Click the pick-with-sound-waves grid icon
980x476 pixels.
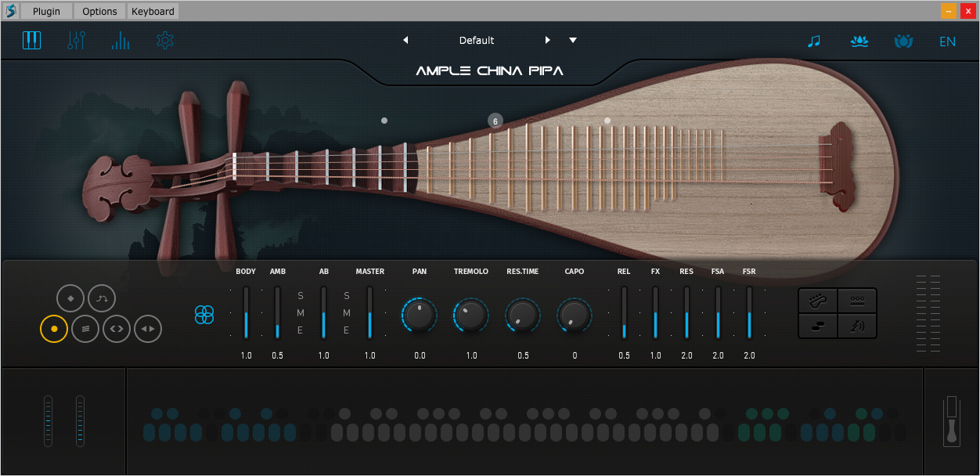857,326
